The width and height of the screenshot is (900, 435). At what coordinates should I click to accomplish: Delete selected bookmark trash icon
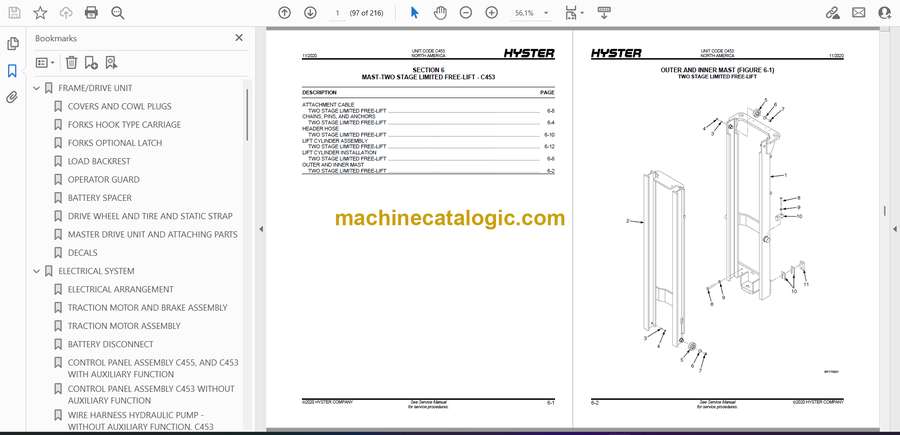[71, 63]
